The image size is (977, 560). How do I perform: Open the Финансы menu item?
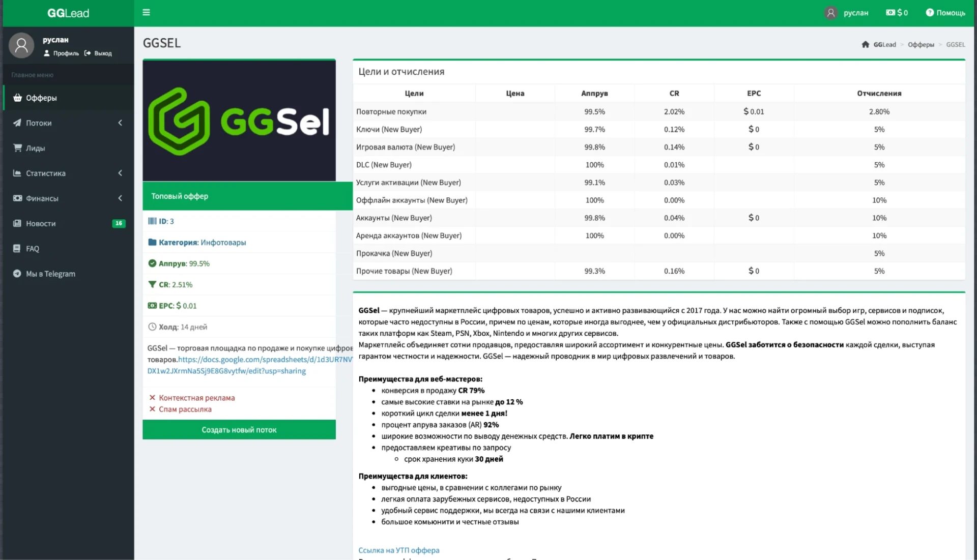point(68,198)
